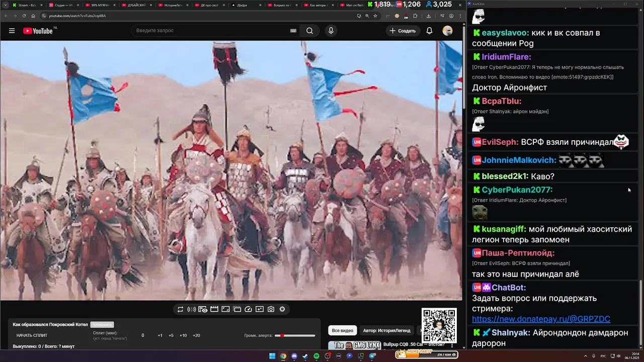The width and height of the screenshot is (644, 362).
Task: Click the custom script plus-box icon
Action: point(260,309)
